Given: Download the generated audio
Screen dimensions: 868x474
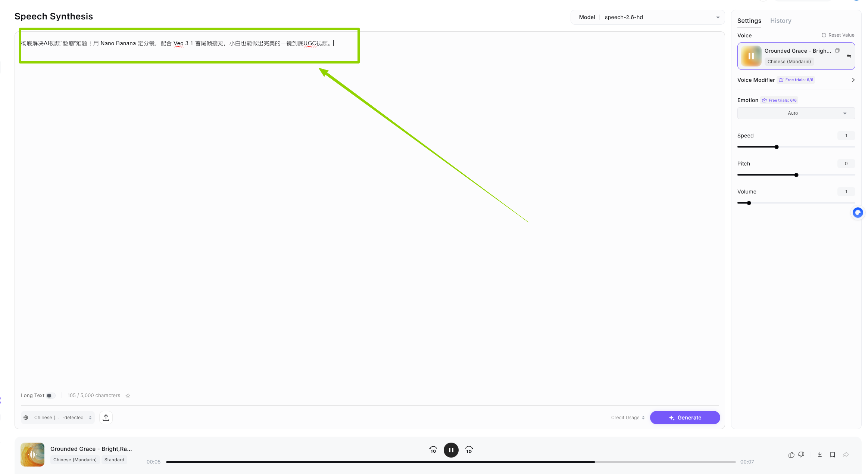Looking at the screenshot, I should (x=819, y=455).
